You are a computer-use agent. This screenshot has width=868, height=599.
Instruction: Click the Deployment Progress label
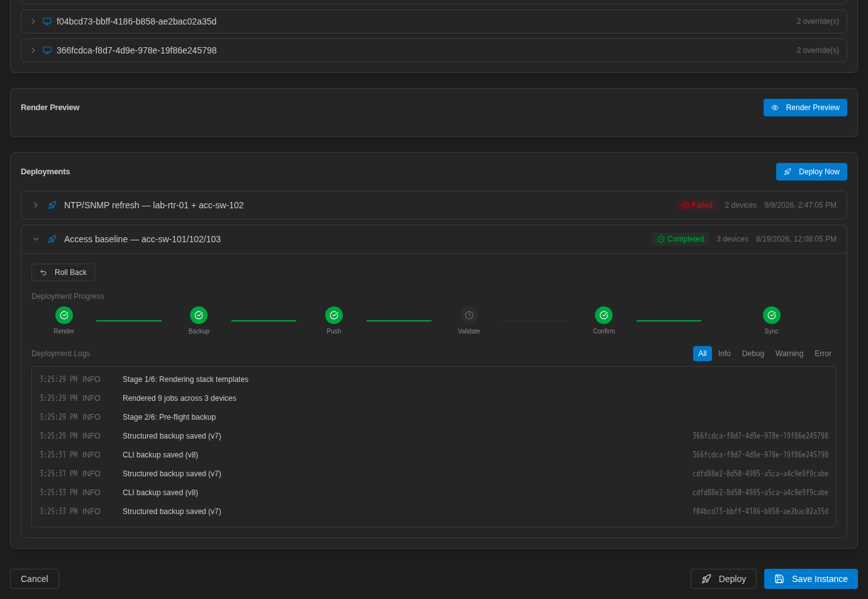click(x=68, y=296)
